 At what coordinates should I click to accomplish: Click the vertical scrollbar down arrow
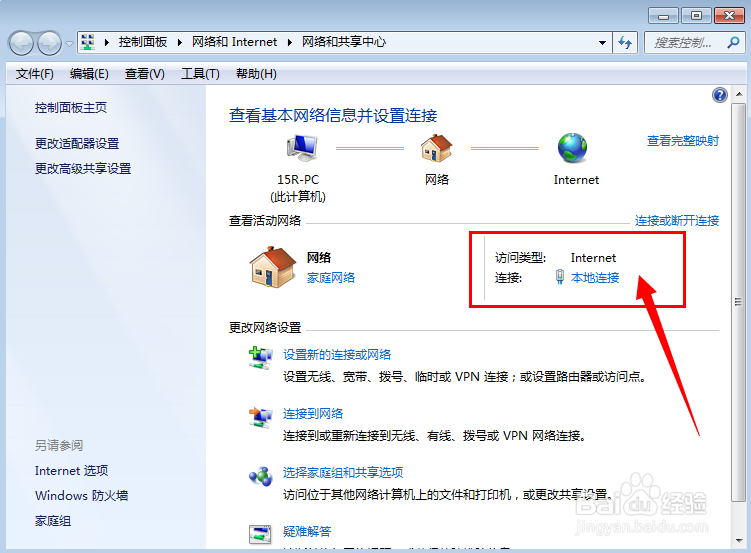pos(739,541)
